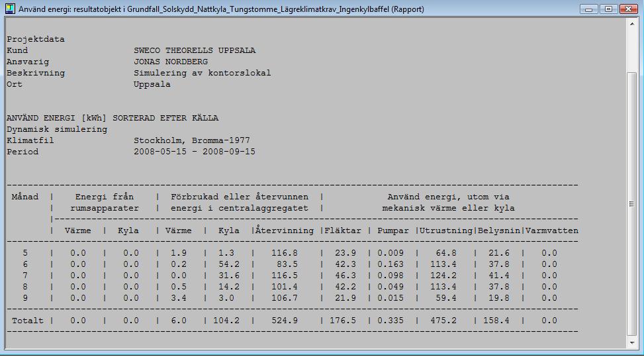Screen dimensions: 644x357
Task: Click month 7 Belysning value 41.4
Action: pos(498,276)
